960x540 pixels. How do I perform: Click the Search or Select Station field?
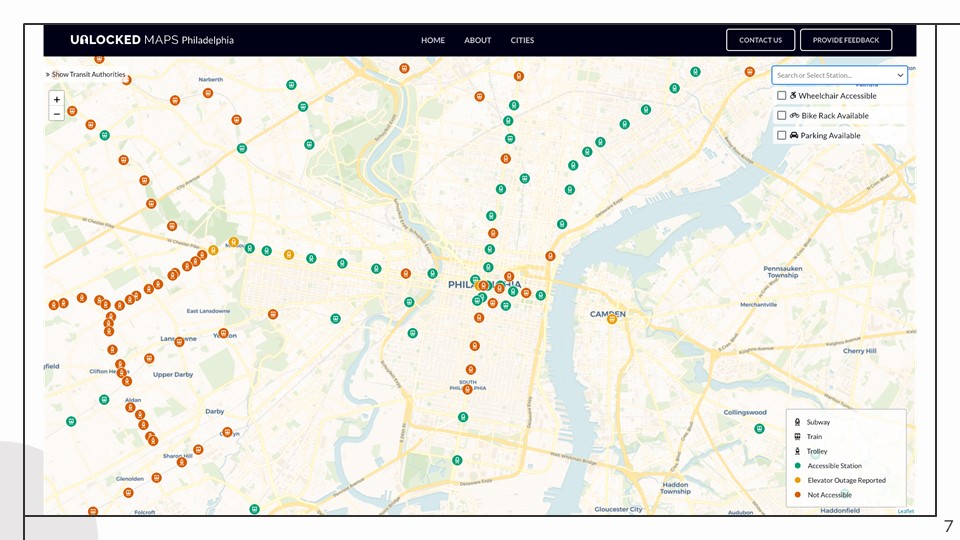point(832,75)
